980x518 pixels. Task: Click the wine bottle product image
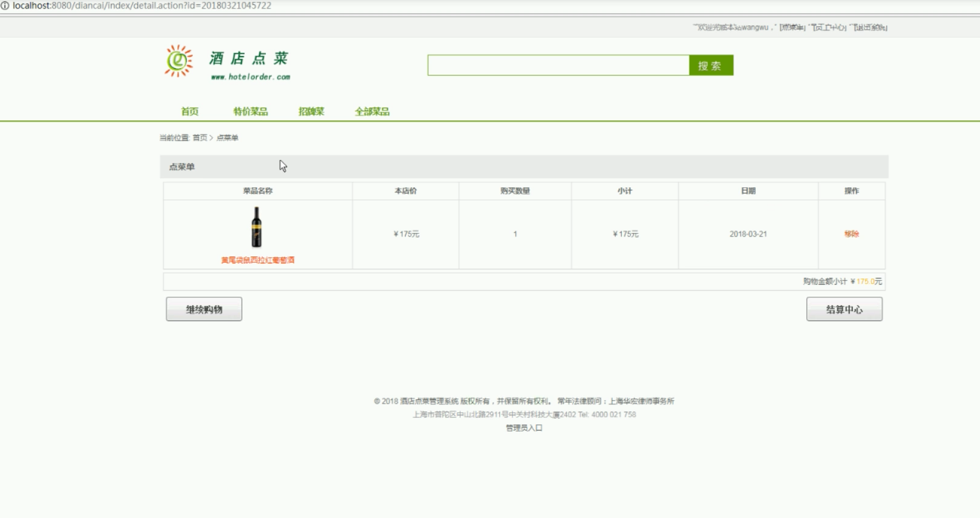pos(257,227)
